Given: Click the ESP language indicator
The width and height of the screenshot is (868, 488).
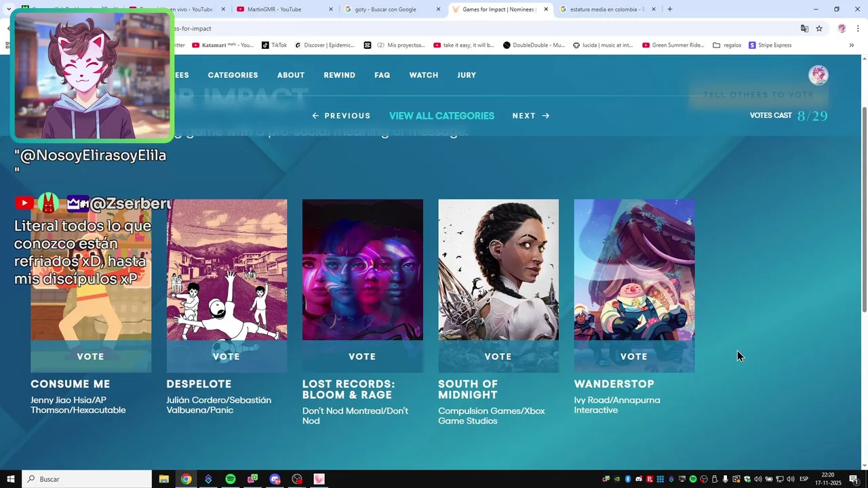Looking at the screenshot, I should pos(804,479).
